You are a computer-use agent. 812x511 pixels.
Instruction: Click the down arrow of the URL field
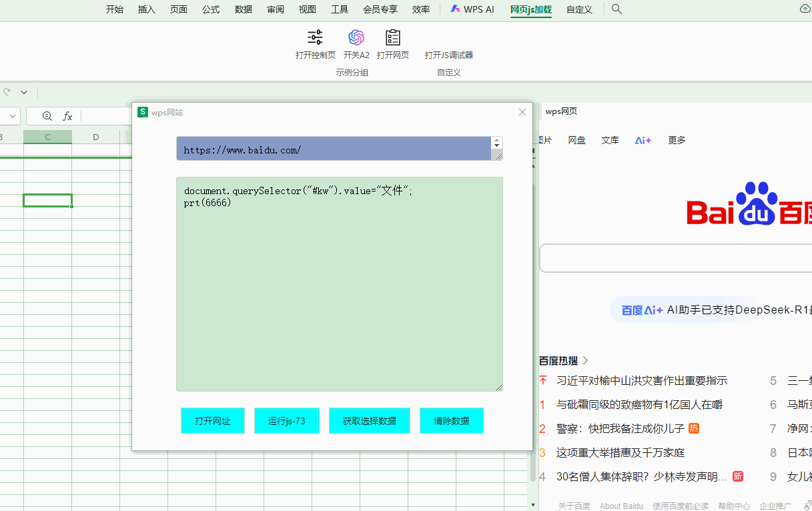(x=497, y=146)
